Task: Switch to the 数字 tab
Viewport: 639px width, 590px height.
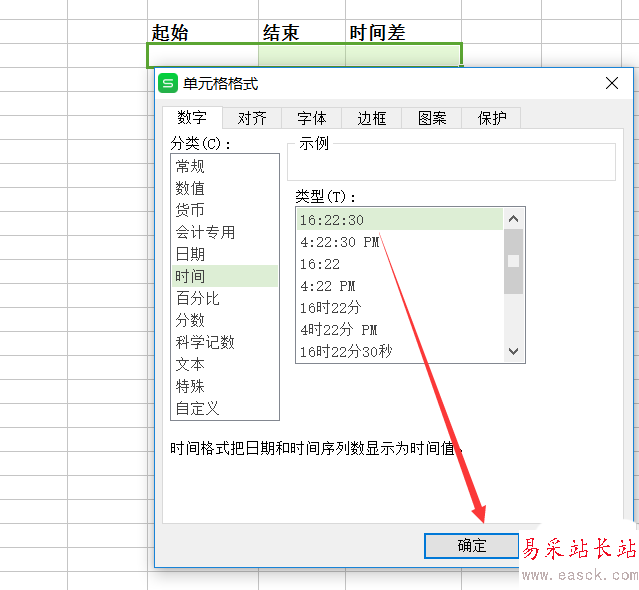Action: point(192,117)
